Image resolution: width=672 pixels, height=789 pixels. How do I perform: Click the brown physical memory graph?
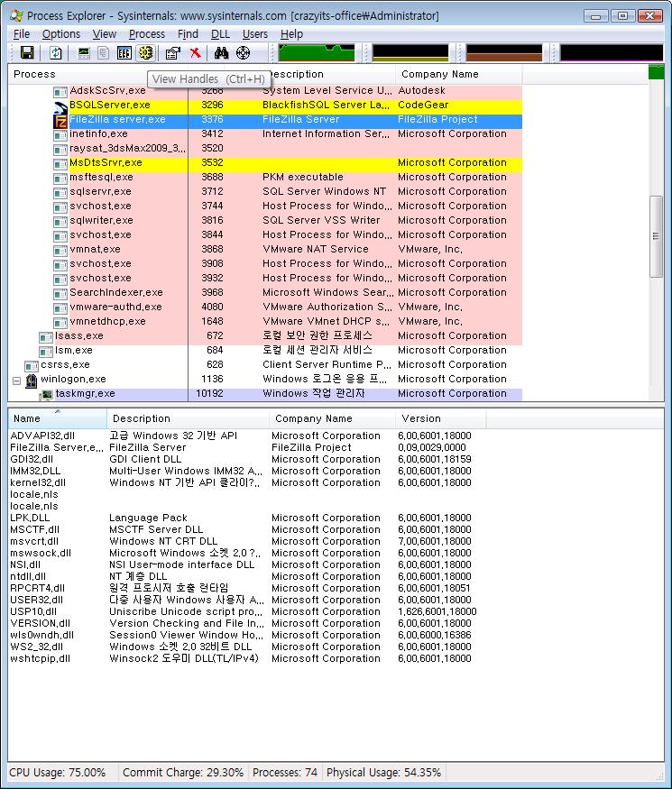504,53
